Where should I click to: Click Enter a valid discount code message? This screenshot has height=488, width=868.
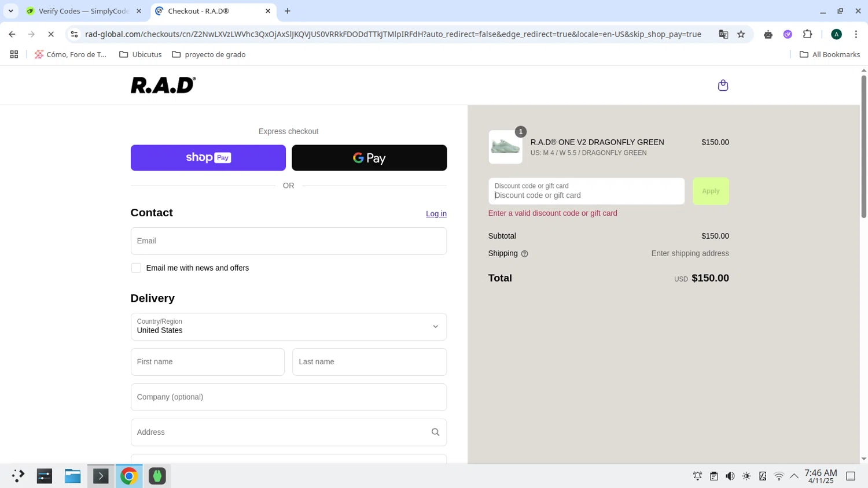pos(553,213)
